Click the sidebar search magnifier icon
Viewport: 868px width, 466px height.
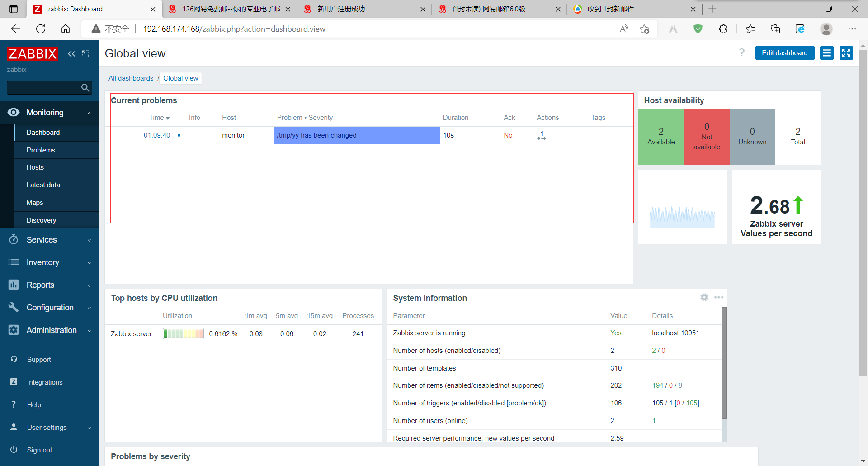tap(85, 88)
